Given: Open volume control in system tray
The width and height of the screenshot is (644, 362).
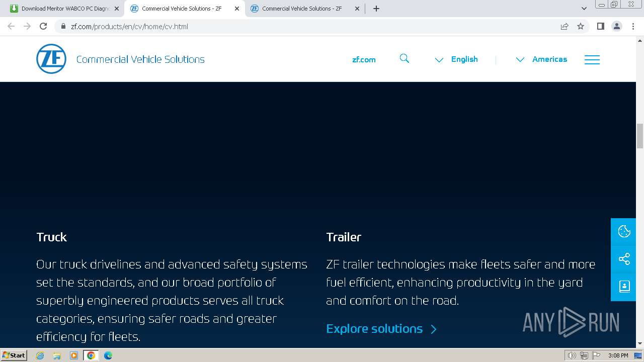Looking at the screenshot, I should coord(572,355).
